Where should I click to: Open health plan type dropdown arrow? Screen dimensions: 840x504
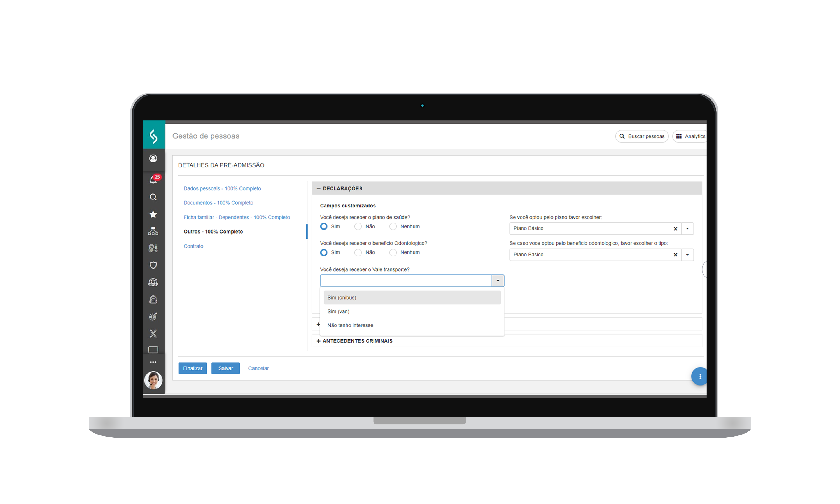[687, 228]
